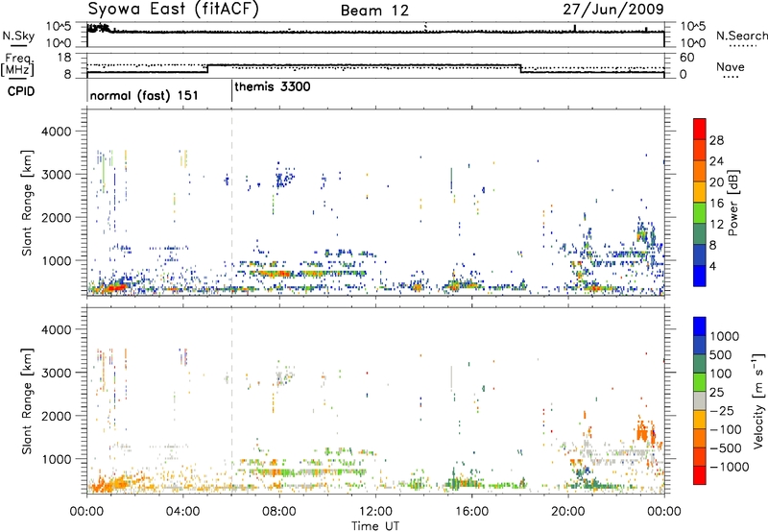
Task: Select the "-1000" value on Velocity colorbar
Action: [729, 467]
